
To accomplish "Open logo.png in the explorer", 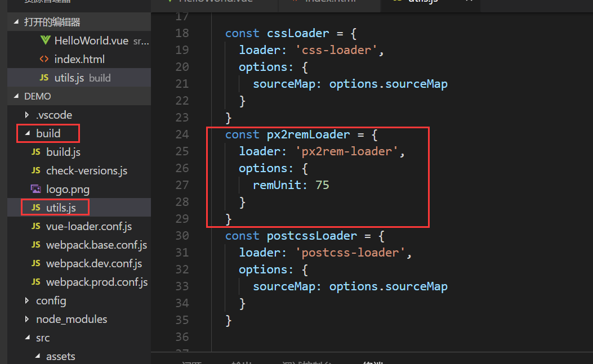I will [x=79, y=189].
